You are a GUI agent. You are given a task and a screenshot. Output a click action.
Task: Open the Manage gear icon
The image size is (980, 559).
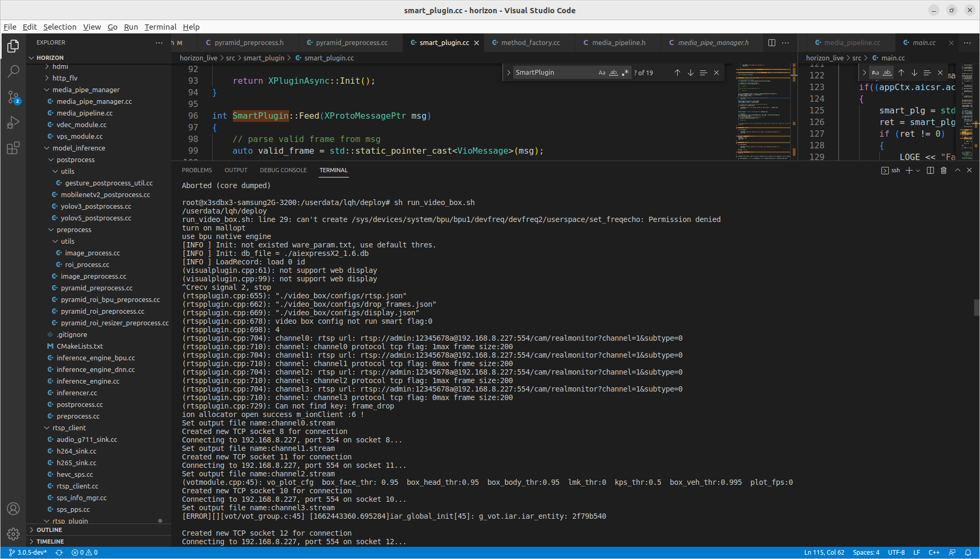[13, 534]
